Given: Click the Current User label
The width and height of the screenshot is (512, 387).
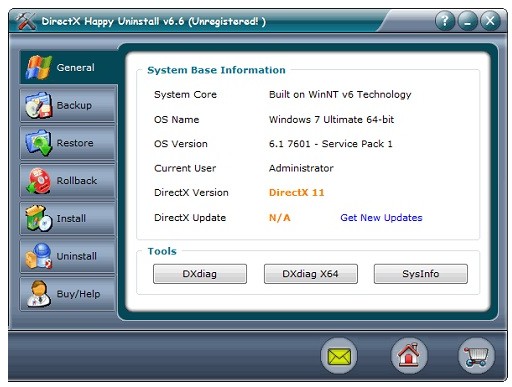Looking at the screenshot, I should coord(185,168).
